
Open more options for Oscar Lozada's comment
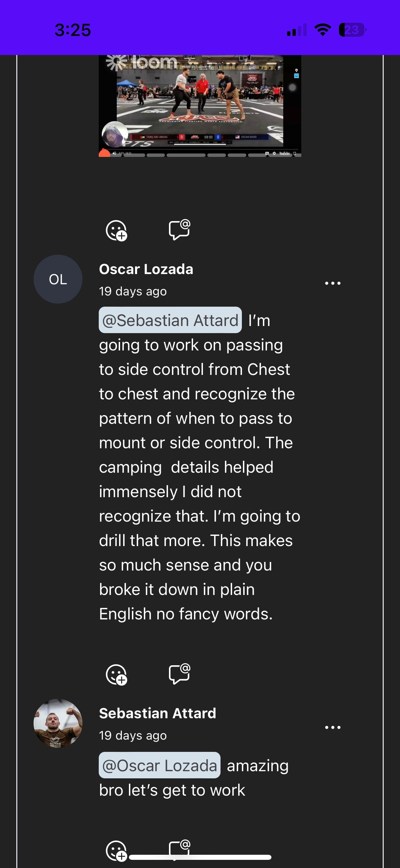click(332, 283)
